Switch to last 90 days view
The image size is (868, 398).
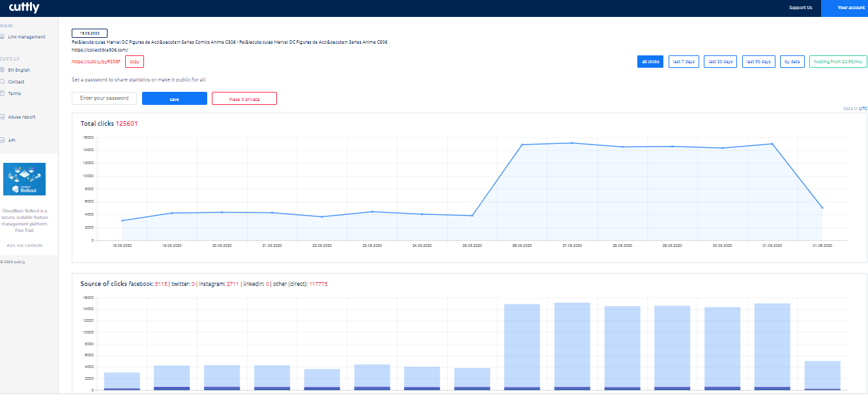click(x=759, y=62)
